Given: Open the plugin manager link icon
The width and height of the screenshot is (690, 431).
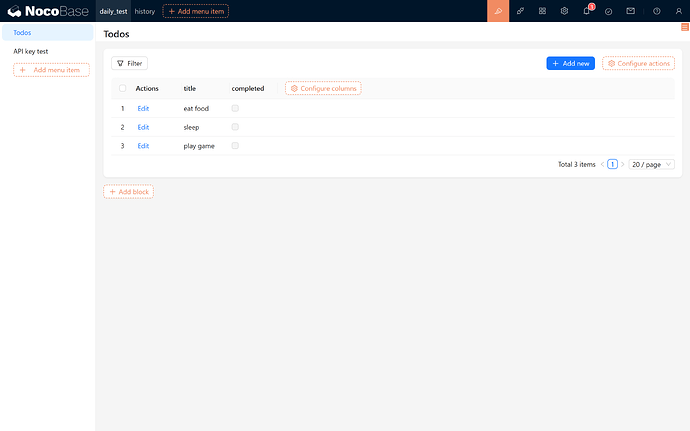Looking at the screenshot, I should [520, 11].
